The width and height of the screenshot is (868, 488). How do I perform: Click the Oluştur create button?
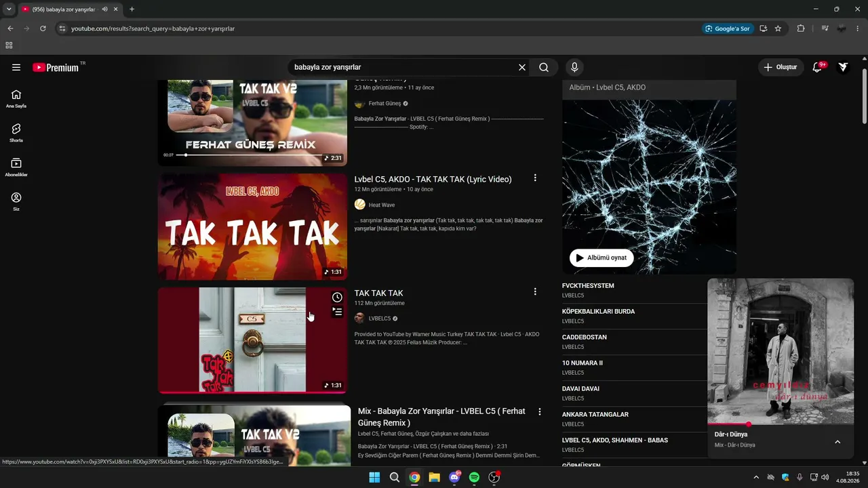pyautogui.click(x=781, y=67)
